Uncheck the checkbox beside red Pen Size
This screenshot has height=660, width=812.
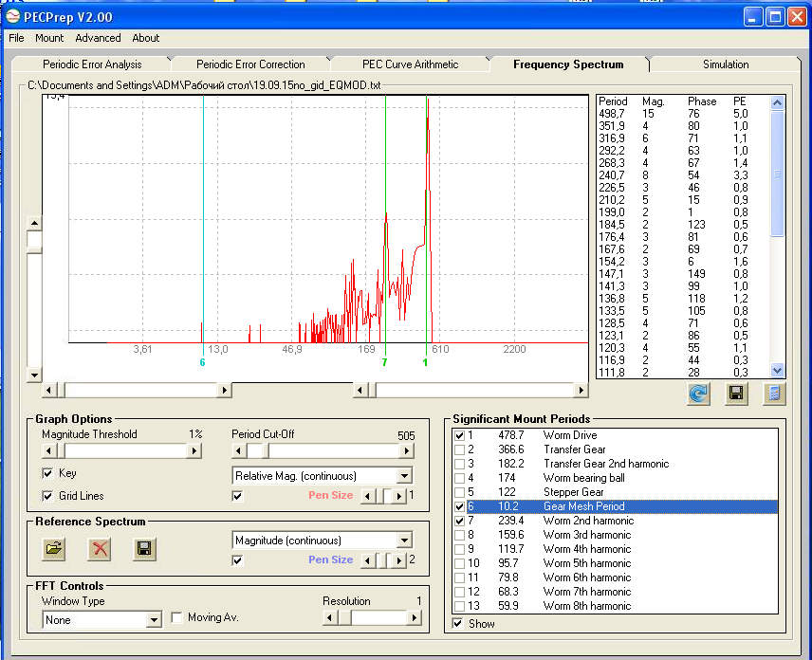coord(237,496)
